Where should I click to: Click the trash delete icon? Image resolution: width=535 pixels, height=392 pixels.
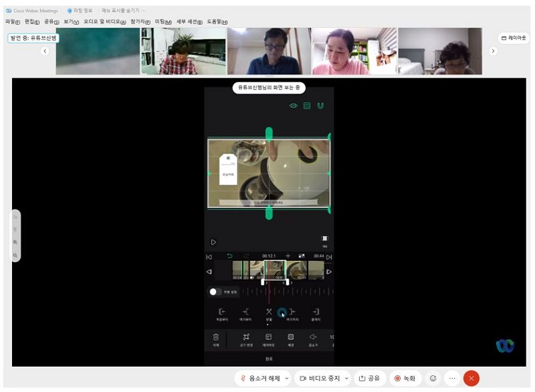[216, 337]
